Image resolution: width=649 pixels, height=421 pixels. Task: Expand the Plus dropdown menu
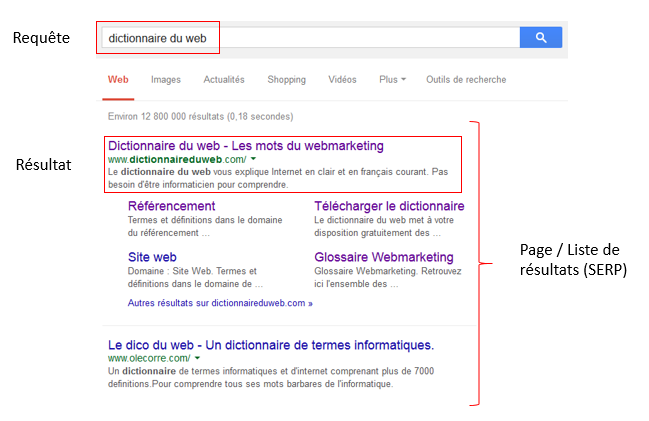point(392,79)
